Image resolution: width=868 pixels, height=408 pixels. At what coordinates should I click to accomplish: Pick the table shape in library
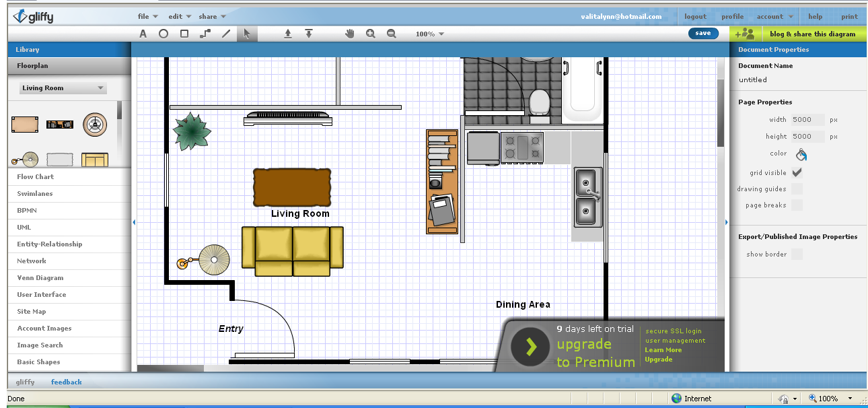(24, 125)
